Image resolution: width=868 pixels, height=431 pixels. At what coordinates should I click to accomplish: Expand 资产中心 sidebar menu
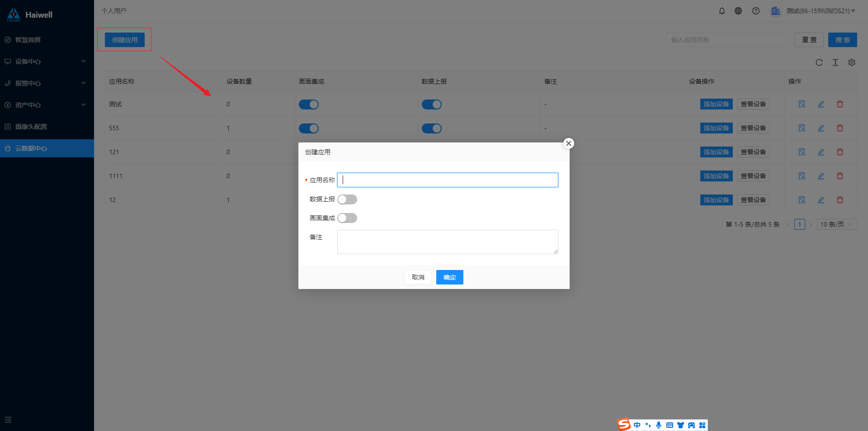47,105
